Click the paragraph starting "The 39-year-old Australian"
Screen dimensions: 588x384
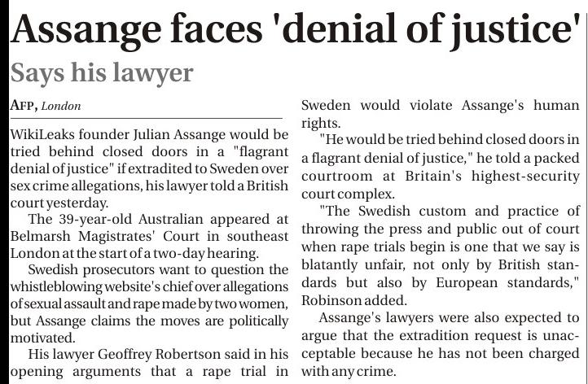[149, 236]
